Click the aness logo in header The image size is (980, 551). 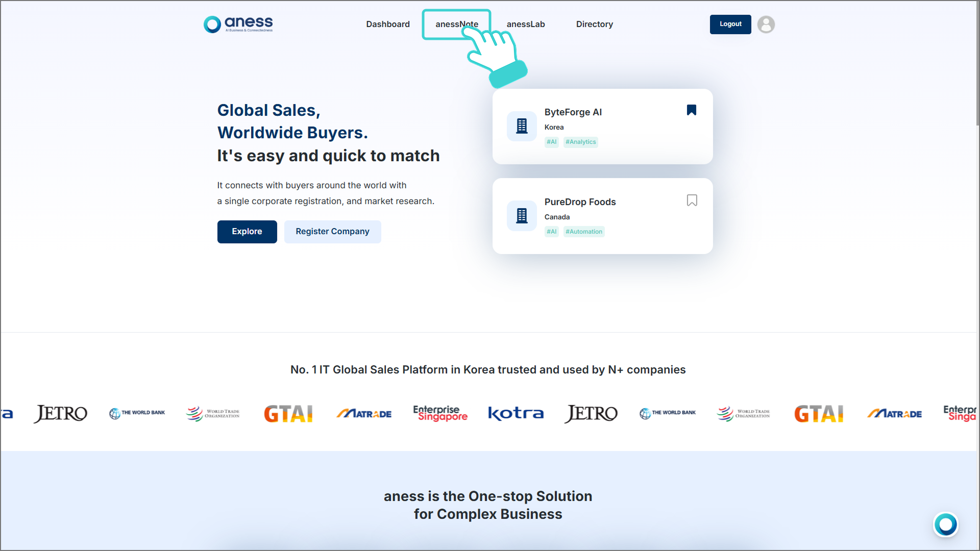pyautogui.click(x=238, y=24)
